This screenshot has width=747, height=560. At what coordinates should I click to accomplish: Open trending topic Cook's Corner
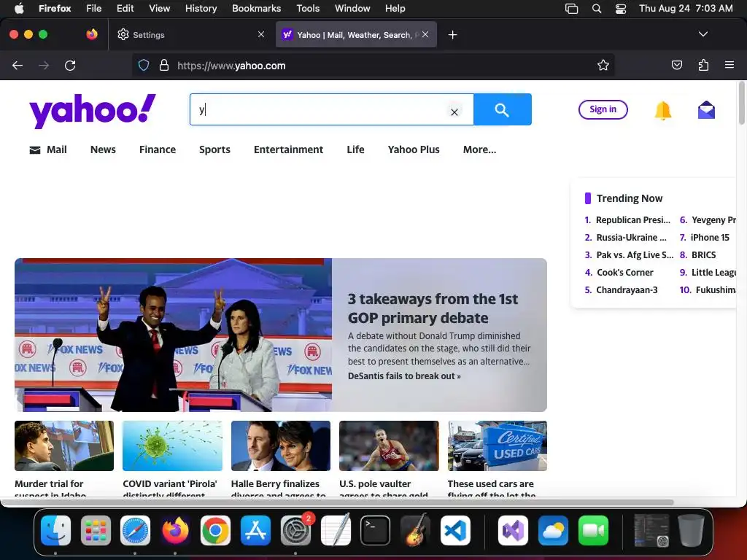(x=625, y=273)
